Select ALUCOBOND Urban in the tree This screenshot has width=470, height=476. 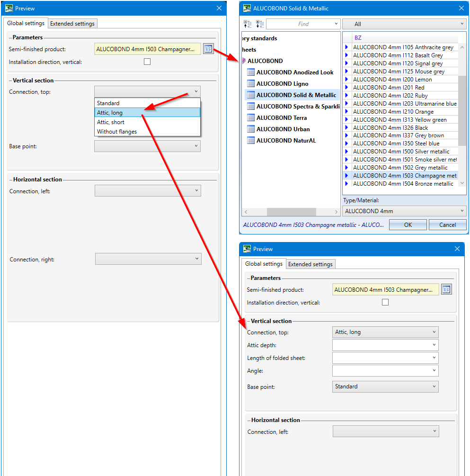click(x=283, y=129)
